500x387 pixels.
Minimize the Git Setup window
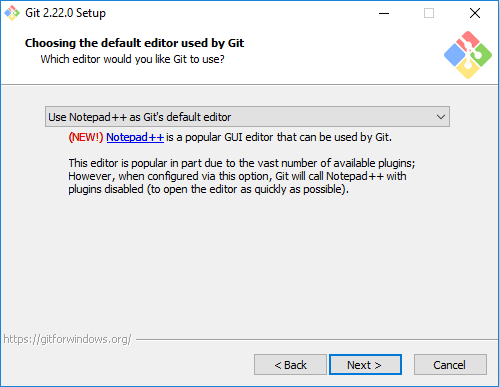click(x=384, y=13)
